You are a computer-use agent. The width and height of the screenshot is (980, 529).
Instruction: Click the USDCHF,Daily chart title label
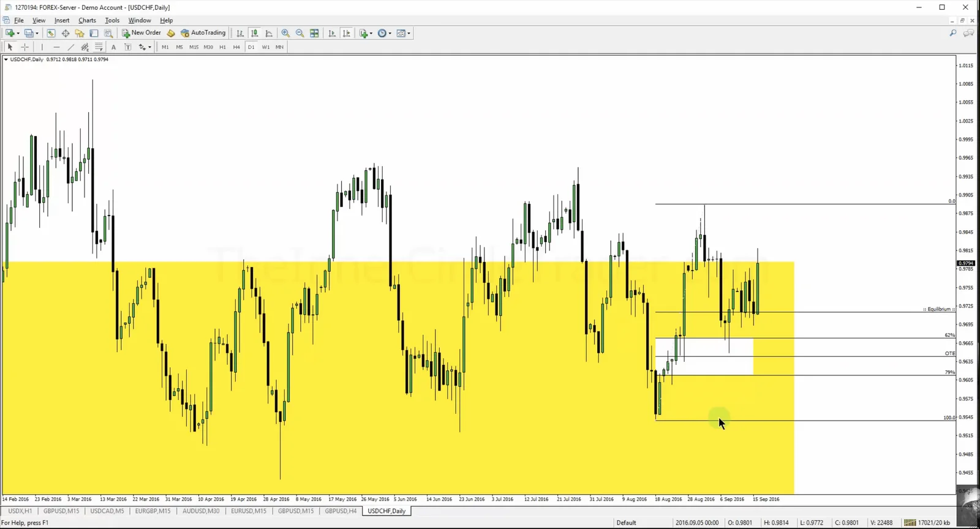pyautogui.click(x=27, y=59)
